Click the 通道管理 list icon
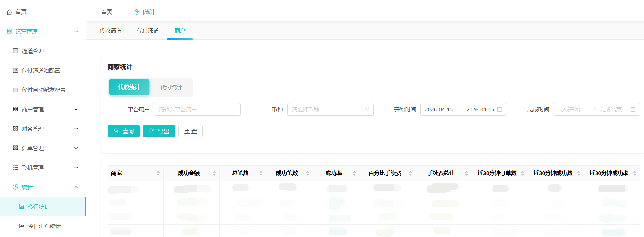Image resolution: width=644 pixels, height=237 pixels. 16,51
